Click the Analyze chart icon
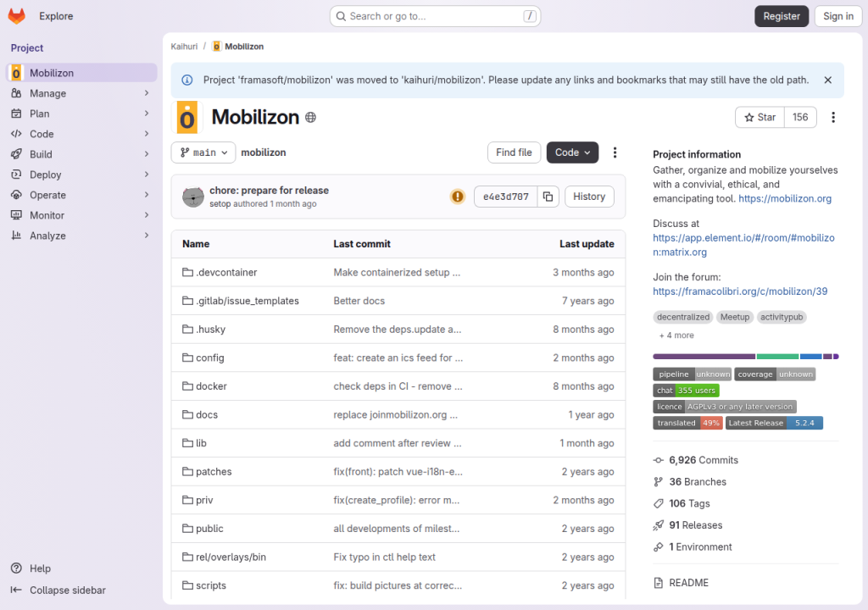This screenshot has width=868, height=610. tap(17, 236)
